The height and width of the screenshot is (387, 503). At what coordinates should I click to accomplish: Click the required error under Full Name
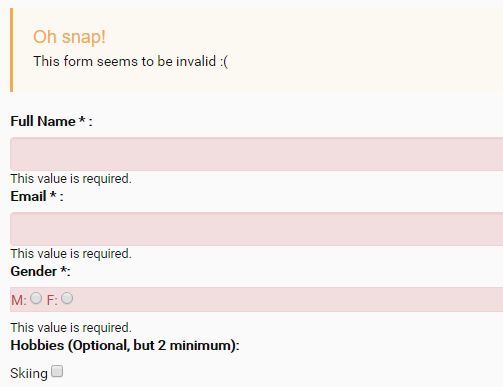click(71, 179)
